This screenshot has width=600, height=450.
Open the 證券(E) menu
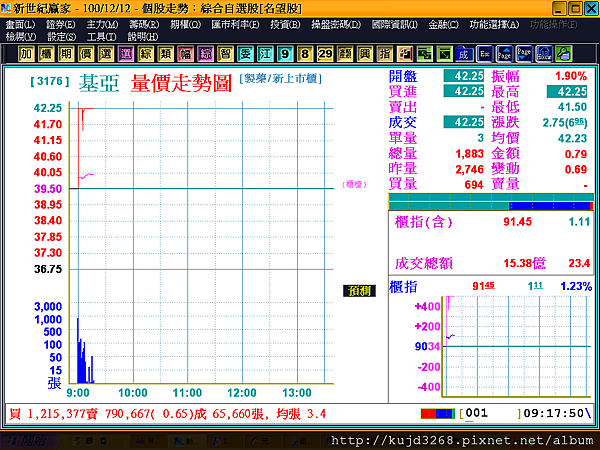60,24
